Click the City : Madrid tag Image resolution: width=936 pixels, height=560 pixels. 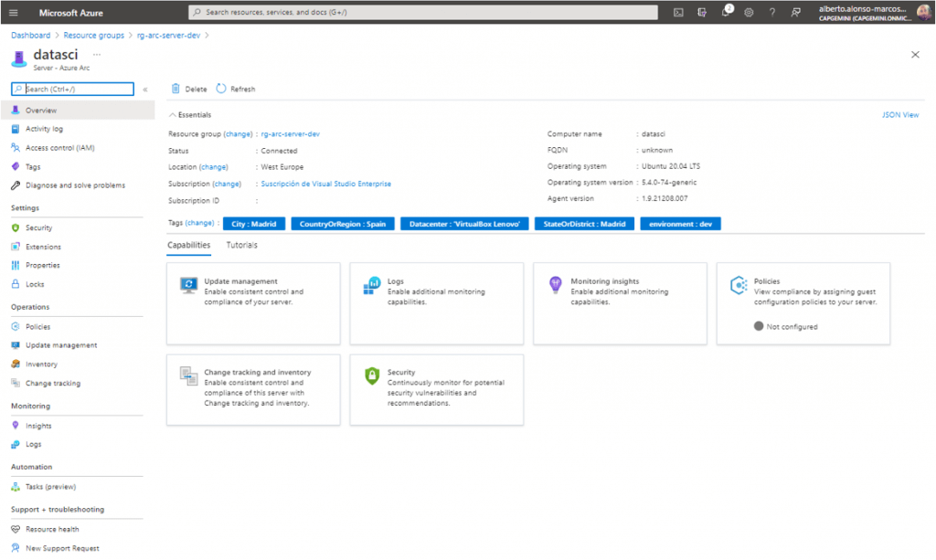pyautogui.click(x=254, y=224)
